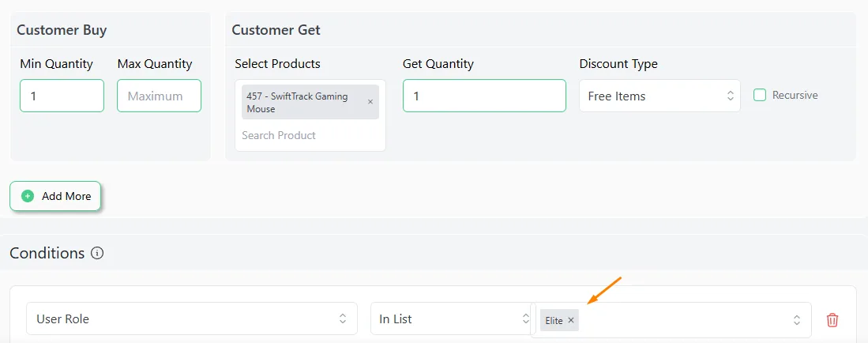
Task: Click the 457 SwiftTrack Gaming Mouse chip
Action: 302,102
